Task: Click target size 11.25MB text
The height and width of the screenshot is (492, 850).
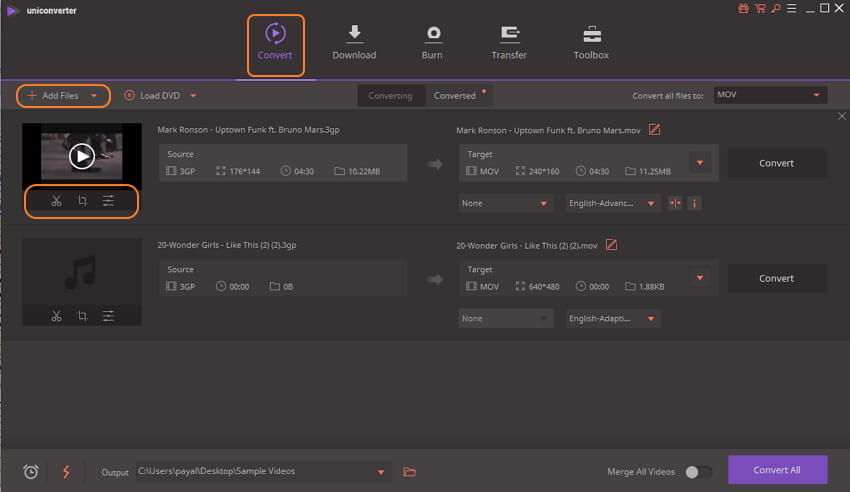Action: [654, 171]
